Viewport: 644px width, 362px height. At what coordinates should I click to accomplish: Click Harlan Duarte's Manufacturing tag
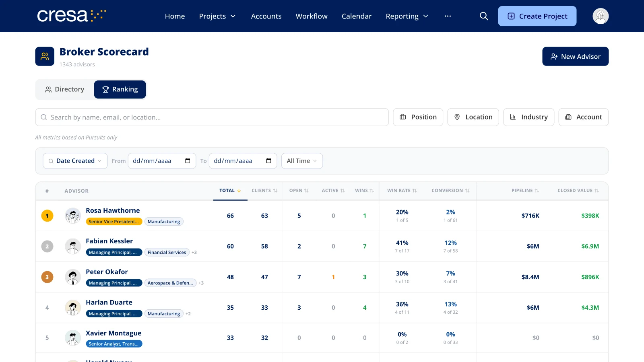click(x=164, y=314)
